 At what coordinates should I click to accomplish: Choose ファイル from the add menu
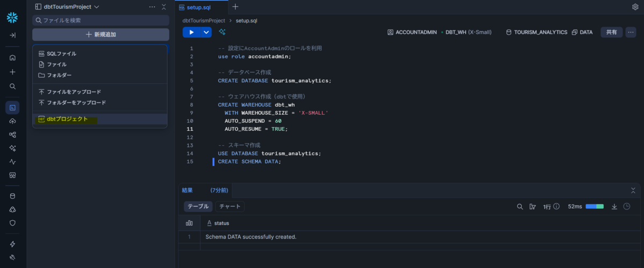(x=100, y=64)
